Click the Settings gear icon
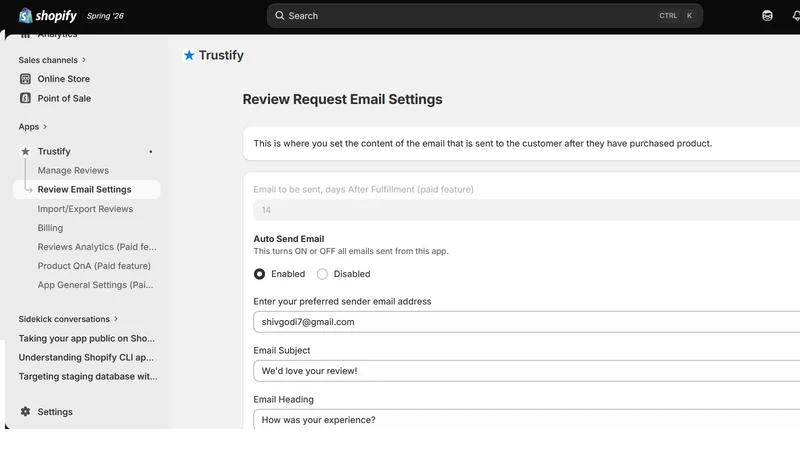The width and height of the screenshot is (800, 450). coord(25,411)
